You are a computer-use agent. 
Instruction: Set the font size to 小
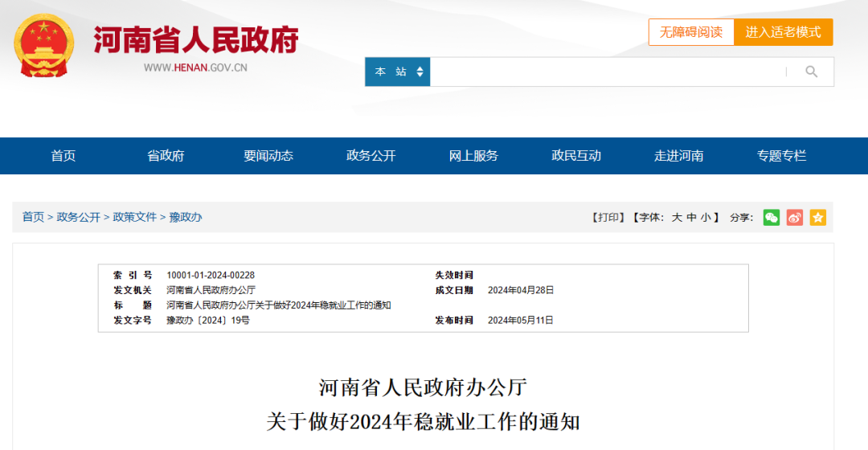pos(706,218)
